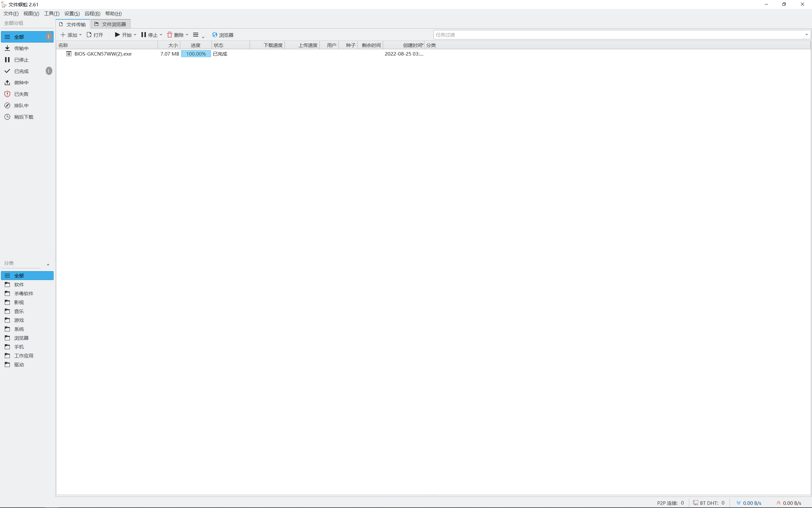This screenshot has width=812, height=508.
Task: Sort by the 上传速度 column header
Action: coord(302,45)
